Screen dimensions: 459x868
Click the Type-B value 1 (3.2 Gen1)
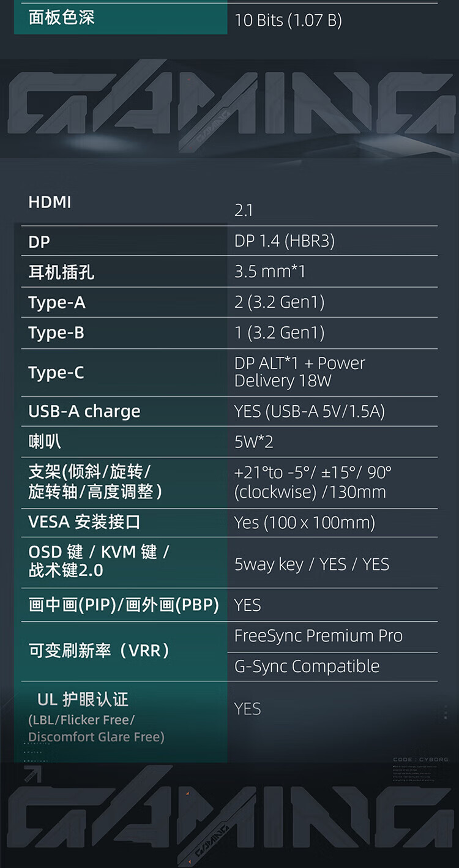pos(280,333)
